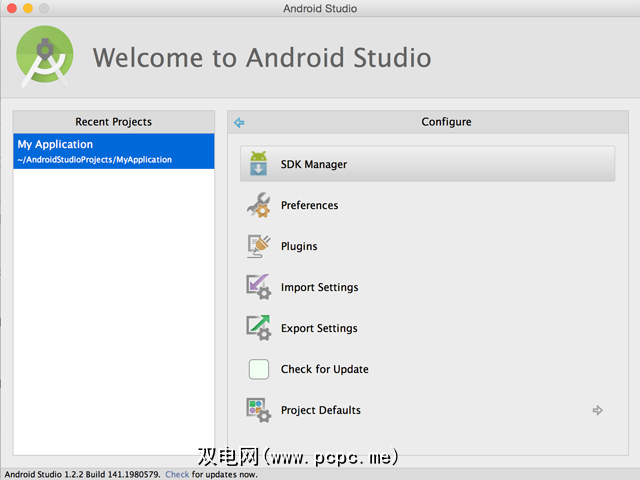Click the Plugins plug icon
Screen dimensions: 640x480
click(x=258, y=246)
